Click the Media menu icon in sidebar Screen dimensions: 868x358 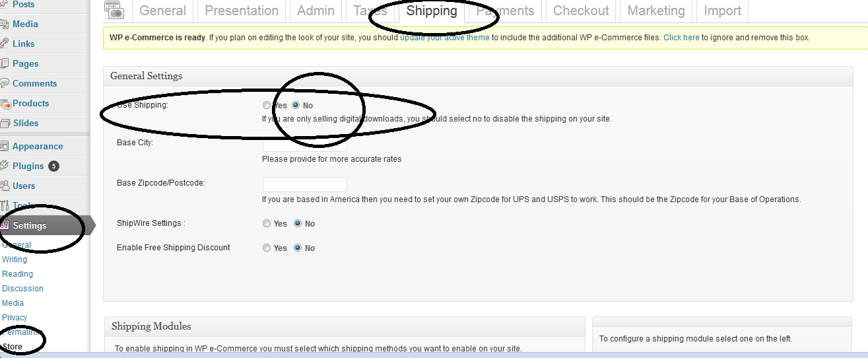click(x=5, y=24)
